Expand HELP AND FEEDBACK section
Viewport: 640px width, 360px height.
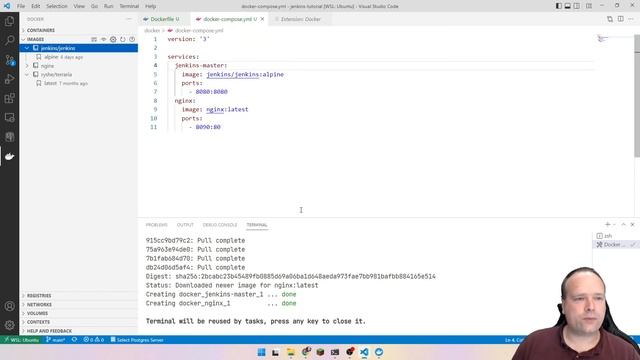point(79,331)
